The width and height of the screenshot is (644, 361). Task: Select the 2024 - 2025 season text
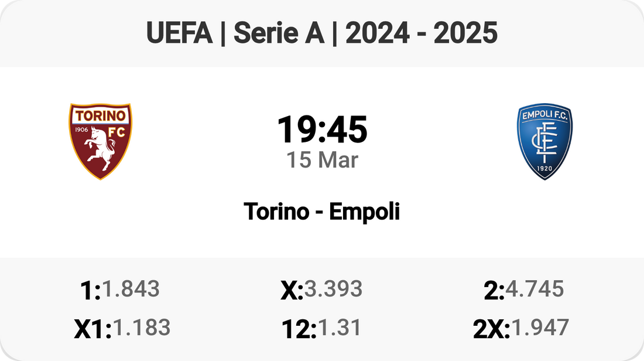click(422, 34)
